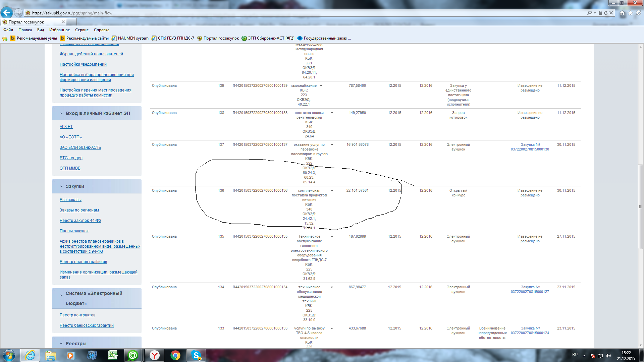The width and height of the screenshot is (644, 362).
Task: Expand dropdown arrow for row 136
Action: [332, 191]
